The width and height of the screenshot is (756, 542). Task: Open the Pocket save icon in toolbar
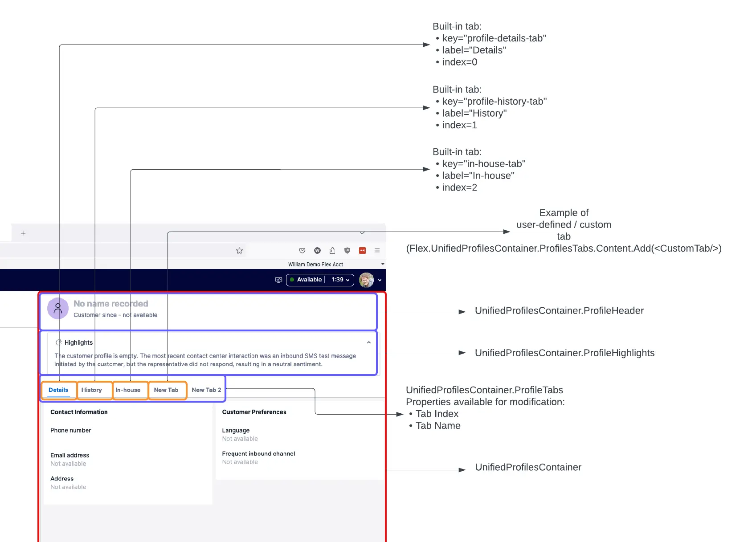tap(302, 251)
